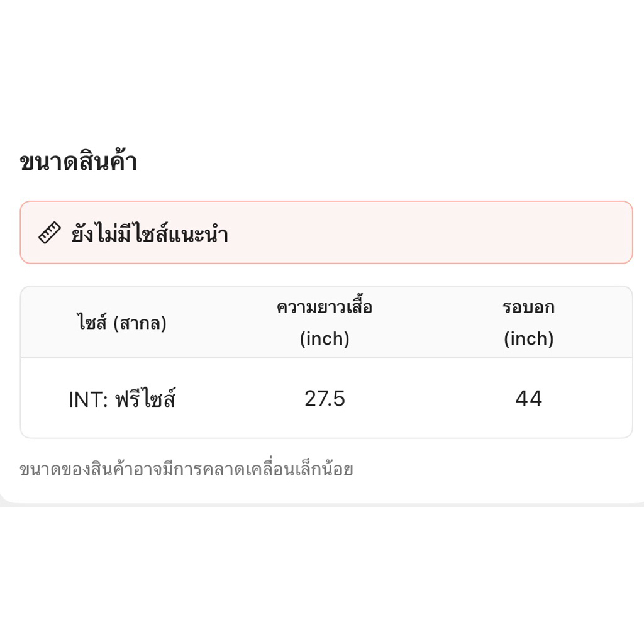Click the 44 chest measurement value
This screenshot has height=644, width=644.
coord(528,399)
